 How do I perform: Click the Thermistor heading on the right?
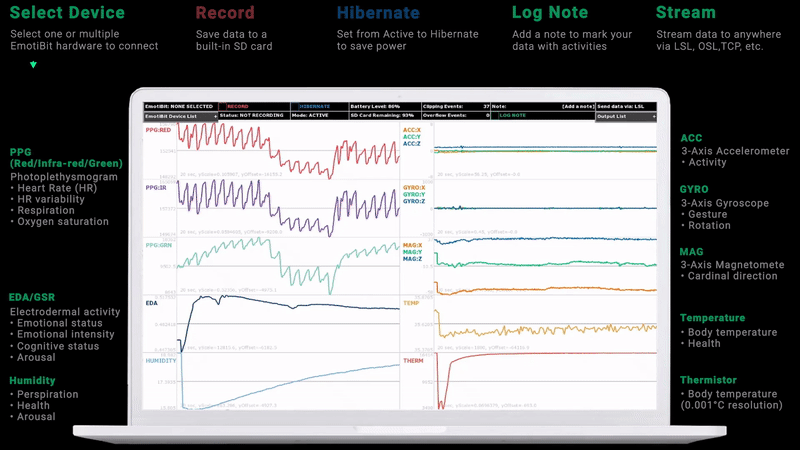708,380
